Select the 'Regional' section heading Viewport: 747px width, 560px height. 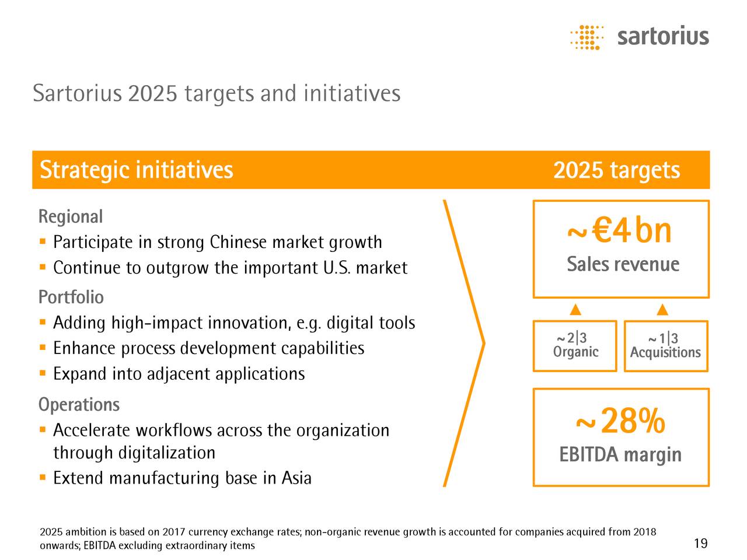70,216
